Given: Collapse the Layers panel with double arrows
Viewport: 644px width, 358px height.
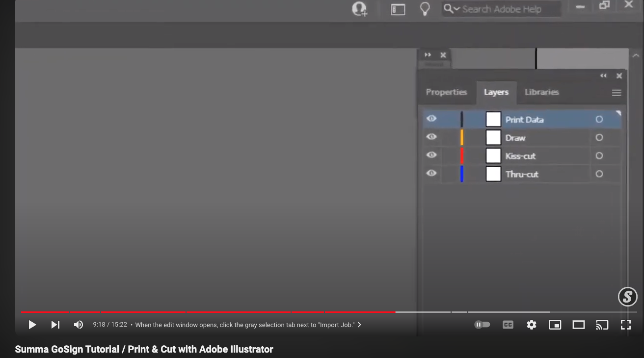Looking at the screenshot, I should pos(603,76).
